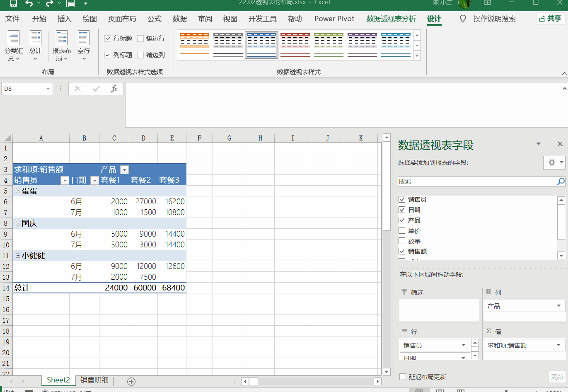Select column G header
Screen dimensions: 568x392
tap(229, 138)
